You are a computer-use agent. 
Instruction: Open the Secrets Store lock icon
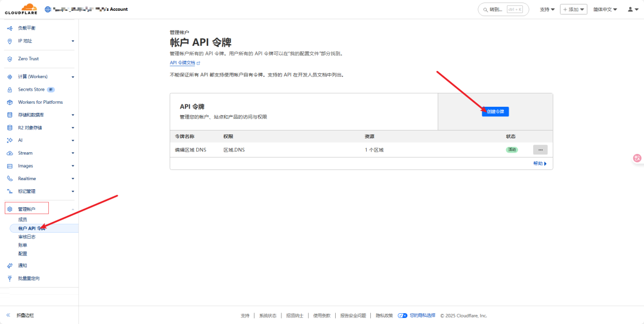10,90
